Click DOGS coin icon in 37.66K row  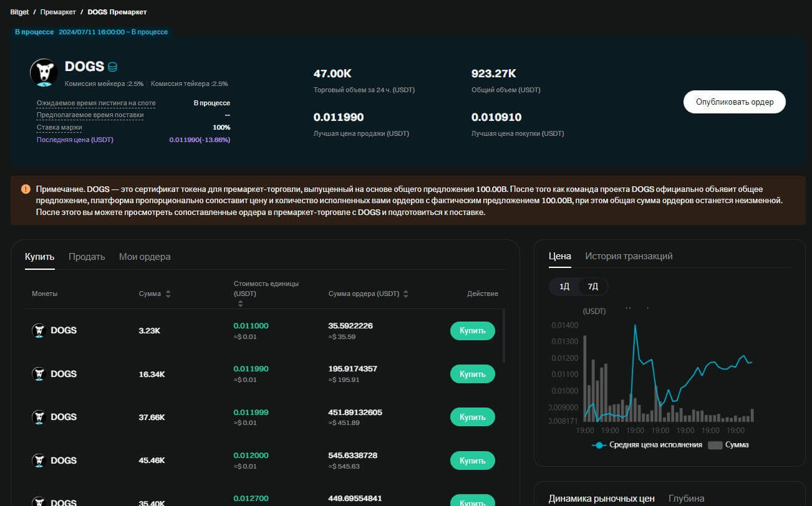click(x=39, y=417)
